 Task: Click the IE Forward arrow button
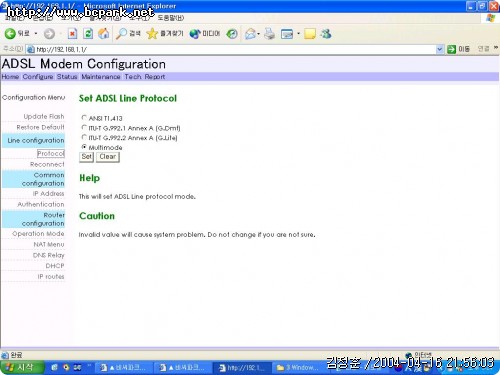point(49,34)
